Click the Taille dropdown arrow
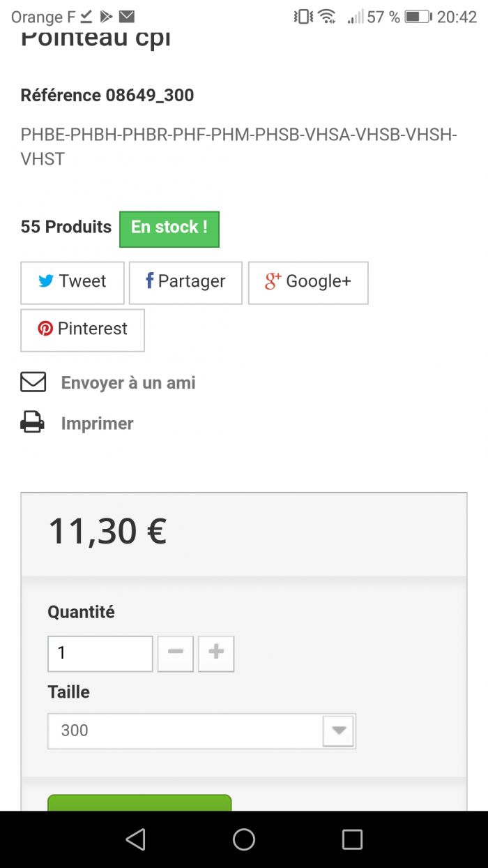This screenshot has width=488, height=868. 339,731
